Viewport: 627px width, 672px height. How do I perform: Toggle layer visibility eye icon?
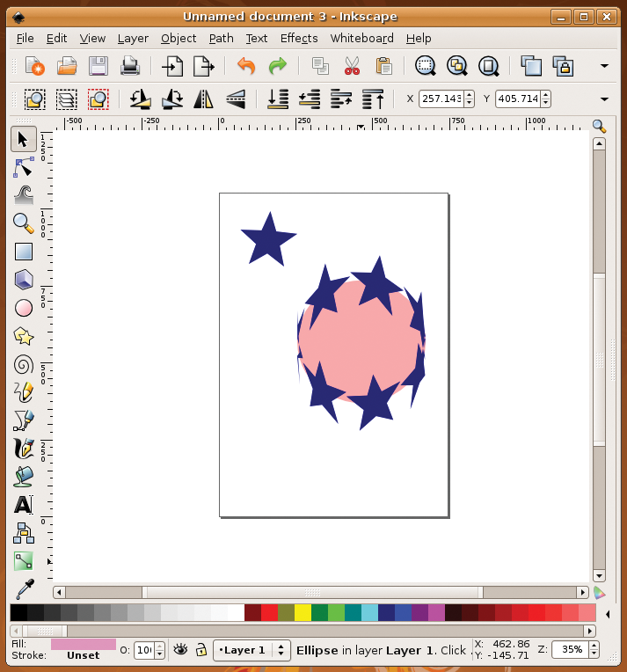pos(180,650)
